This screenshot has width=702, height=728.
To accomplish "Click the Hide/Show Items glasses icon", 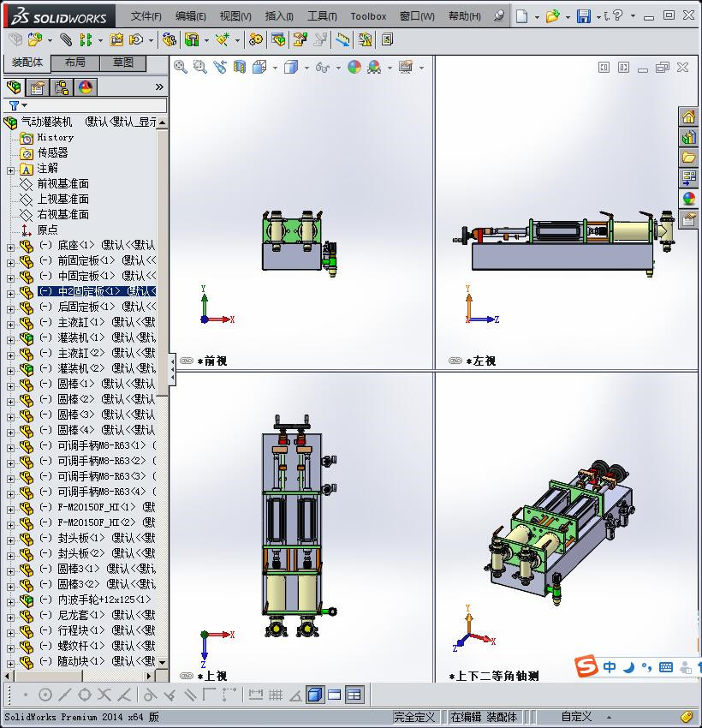I will point(323,68).
